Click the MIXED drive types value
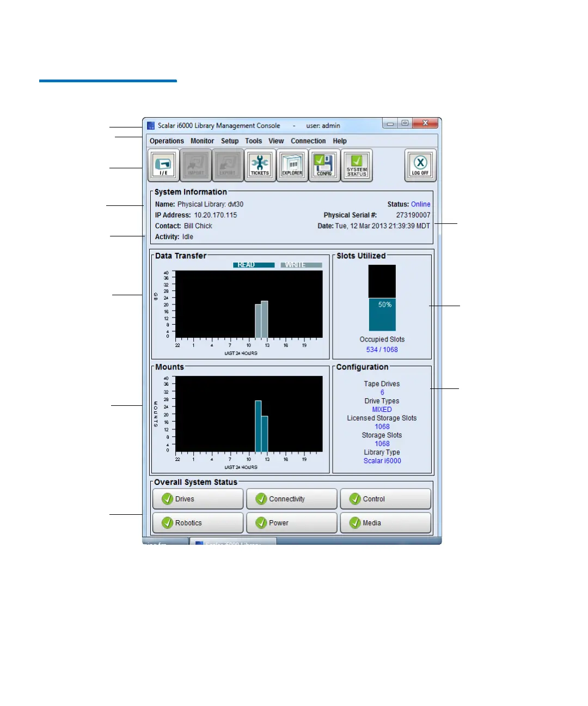This screenshot has height=706, width=588. coord(382,410)
